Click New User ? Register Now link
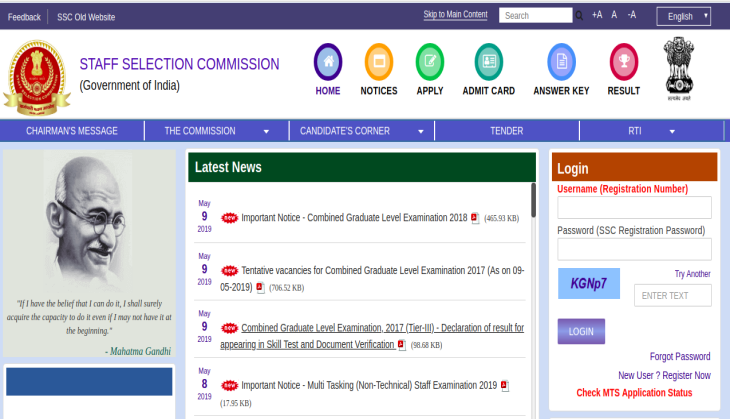The width and height of the screenshot is (730, 419). tap(664, 375)
